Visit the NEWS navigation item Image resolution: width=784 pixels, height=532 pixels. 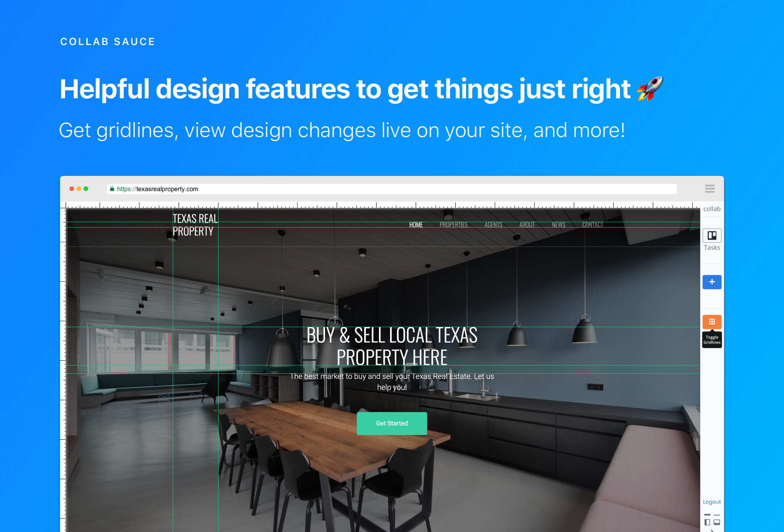(x=559, y=225)
